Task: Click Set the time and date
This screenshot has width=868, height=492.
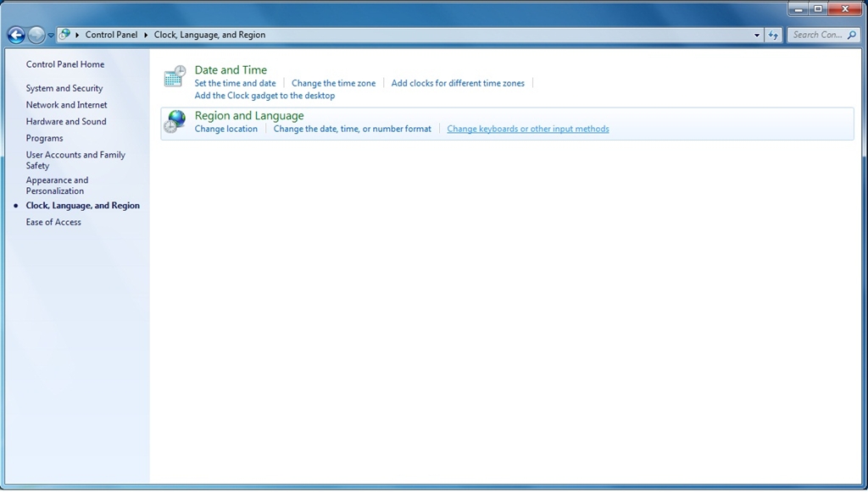Action: click(x=235, y=83)
